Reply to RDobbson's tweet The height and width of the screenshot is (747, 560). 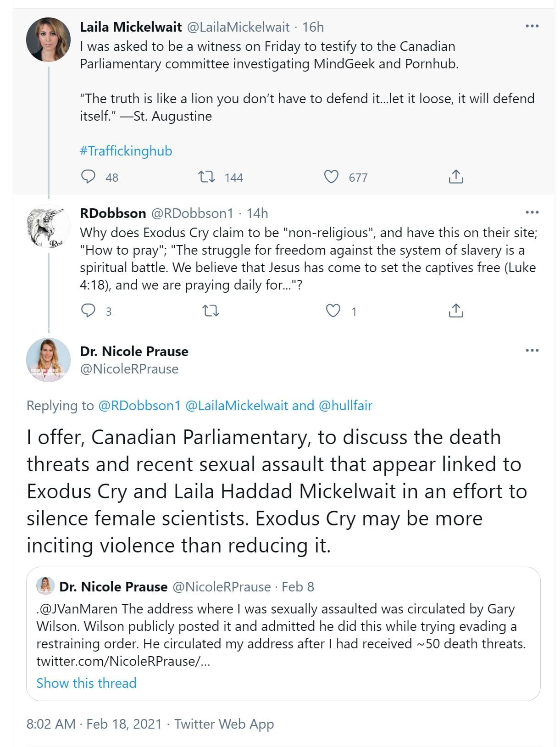click(x=88, y=311)
